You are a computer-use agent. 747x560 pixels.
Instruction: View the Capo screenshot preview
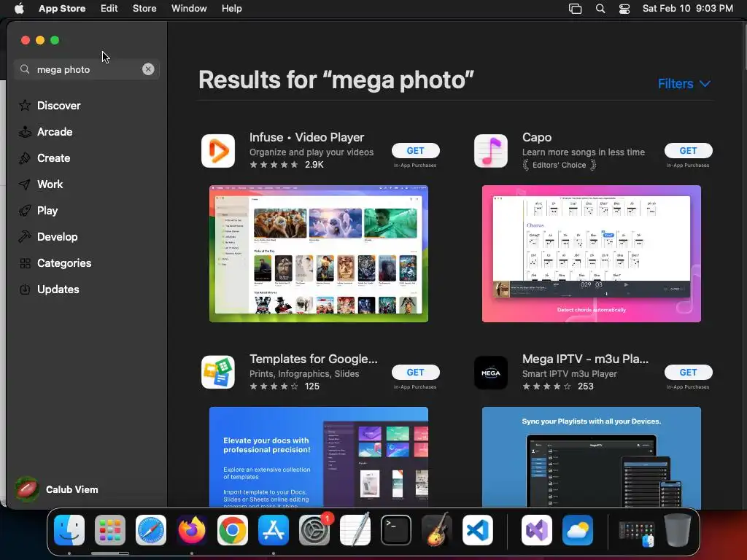click(x=591, y=254)
